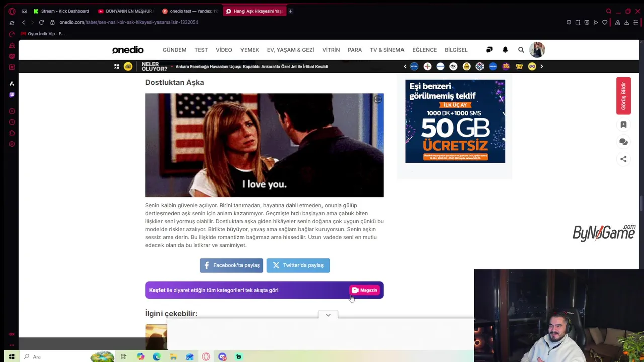Click the onedio logo
The image size is (644, 362).
tap(128, 50)
